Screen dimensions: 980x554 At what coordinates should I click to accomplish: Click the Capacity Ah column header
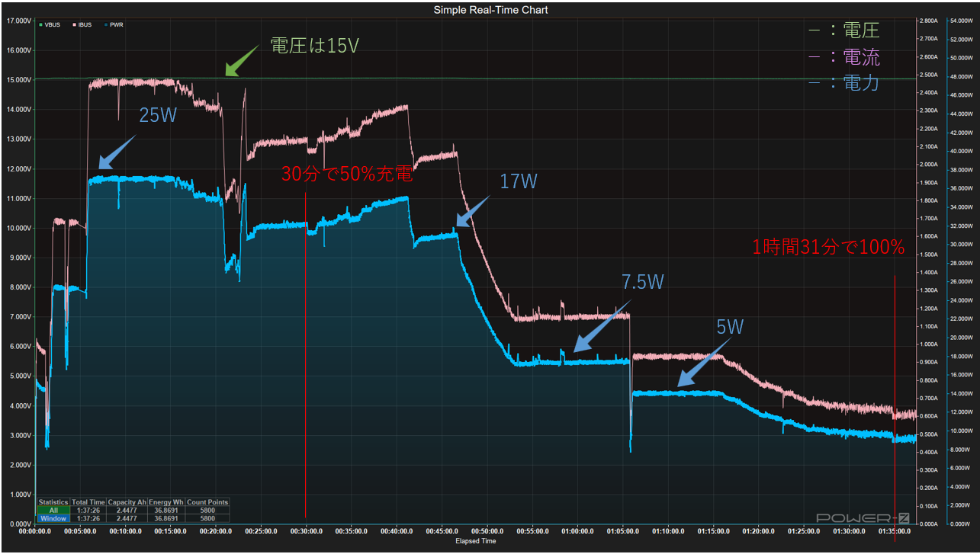coord(127,503)
